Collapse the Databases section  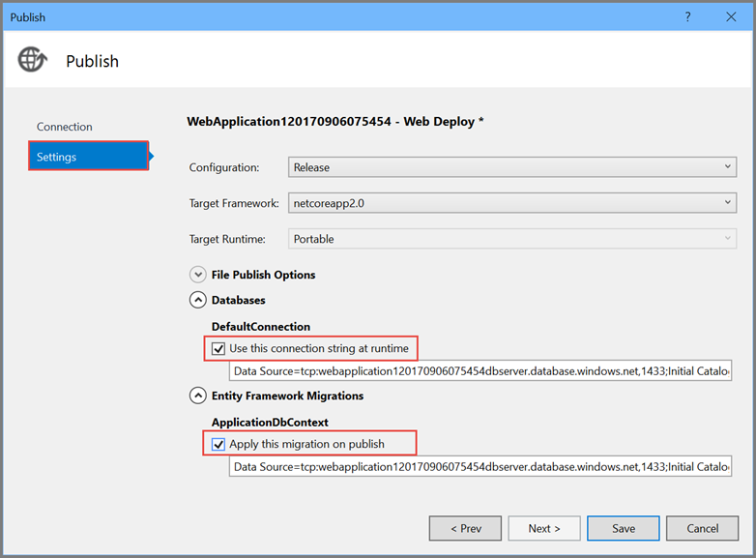[198, 300]
